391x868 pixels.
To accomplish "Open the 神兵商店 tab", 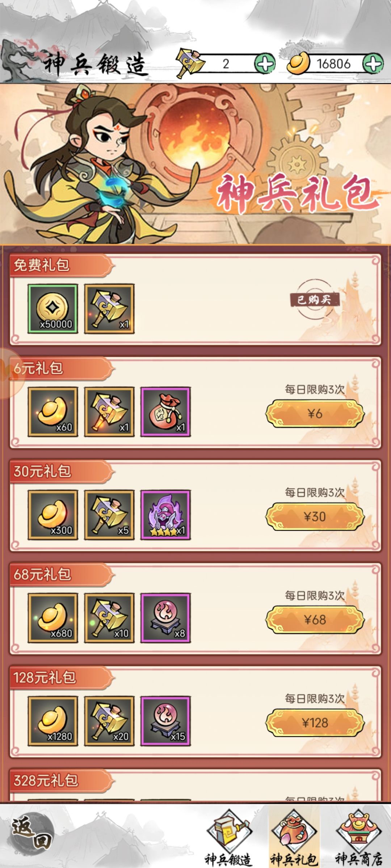I will click(358, 837).
